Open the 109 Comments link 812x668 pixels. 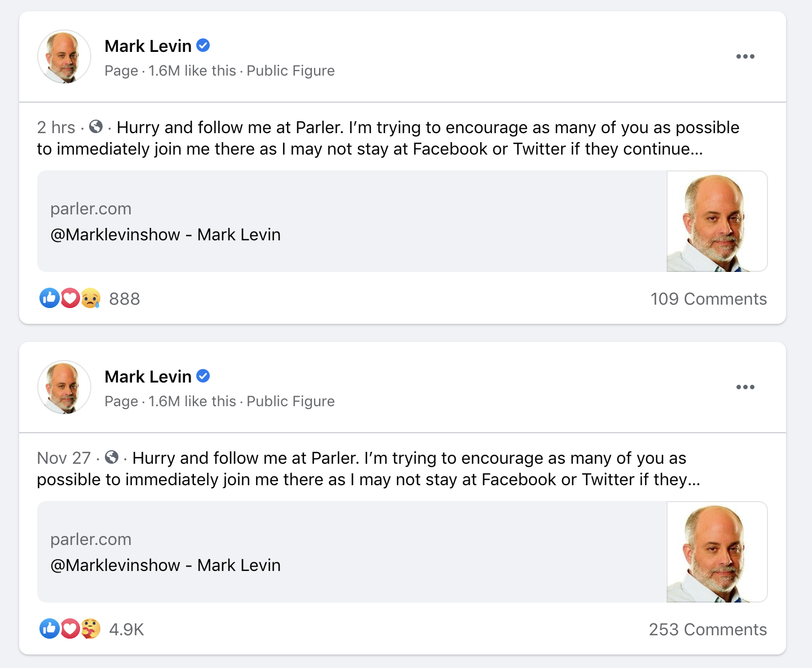708,299
